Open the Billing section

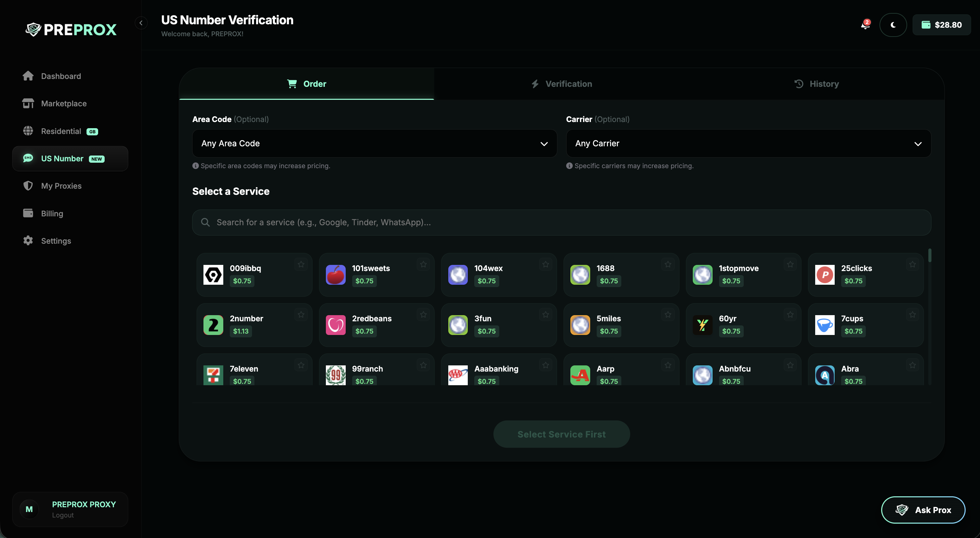tap(52, 213)
